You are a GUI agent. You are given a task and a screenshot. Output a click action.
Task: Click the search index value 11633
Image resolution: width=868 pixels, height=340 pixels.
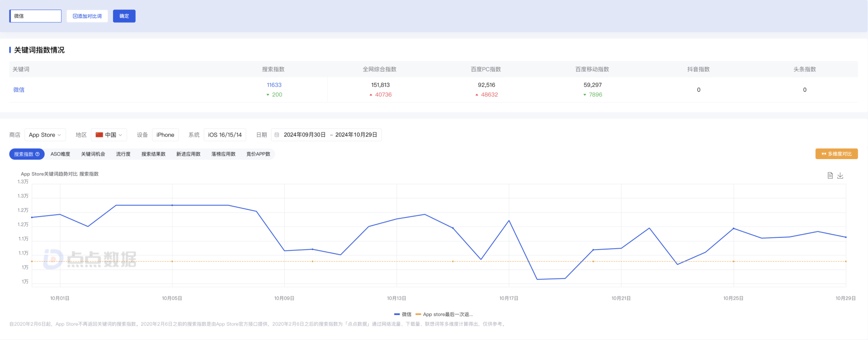point(274,85)
